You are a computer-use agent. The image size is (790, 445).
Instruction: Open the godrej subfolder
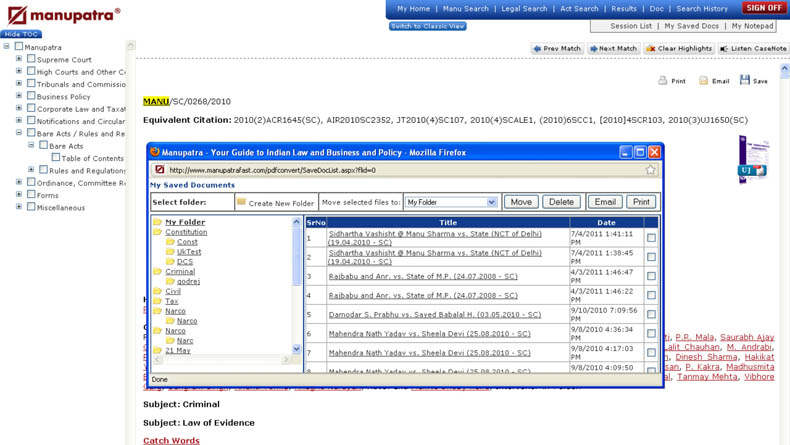188,281
